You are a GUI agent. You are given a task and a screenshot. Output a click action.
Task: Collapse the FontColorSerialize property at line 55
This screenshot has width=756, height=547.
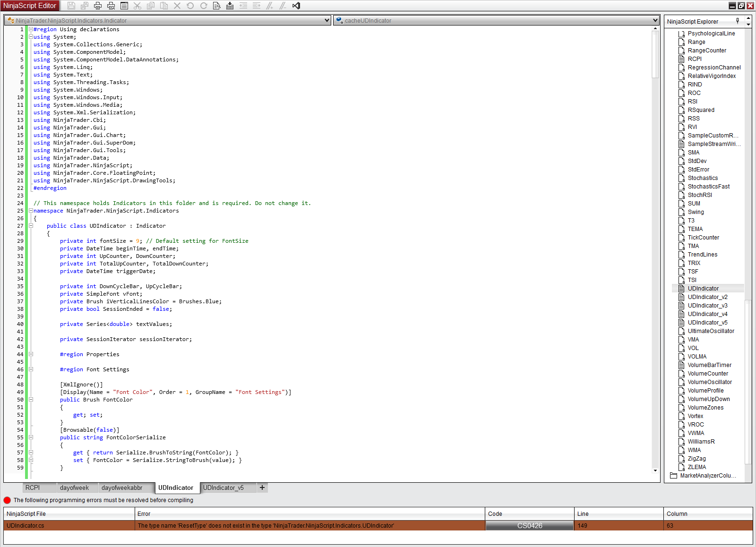coord(31,437)
